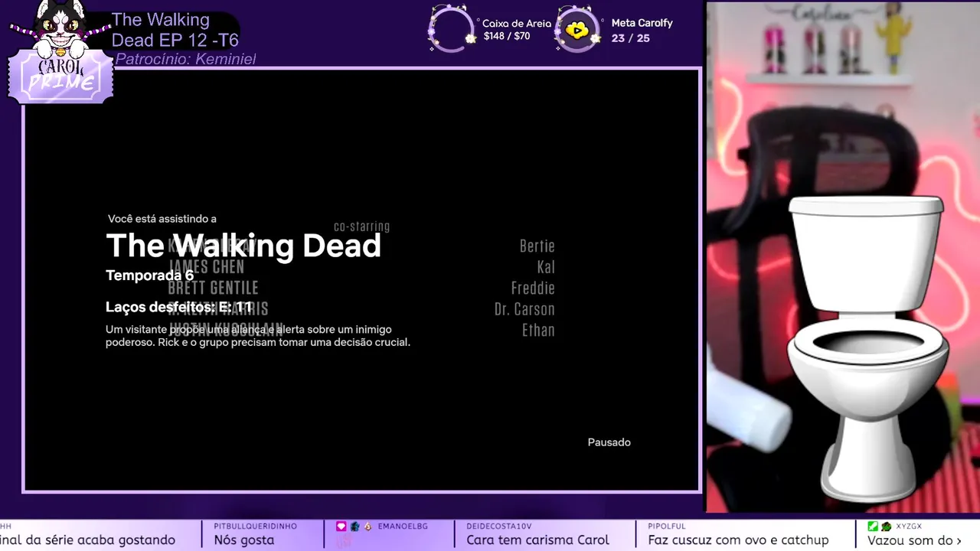Click the 'JAMES CHEN' actor credit
The height and width of the screenshot is (551, 980).
pyautogui.click(x=206, y=267)
